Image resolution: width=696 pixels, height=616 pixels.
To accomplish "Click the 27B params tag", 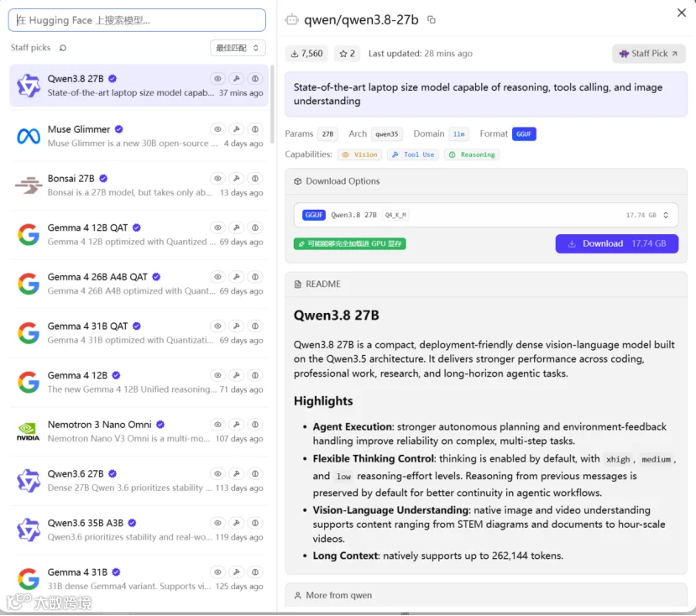I will [327, 134].
